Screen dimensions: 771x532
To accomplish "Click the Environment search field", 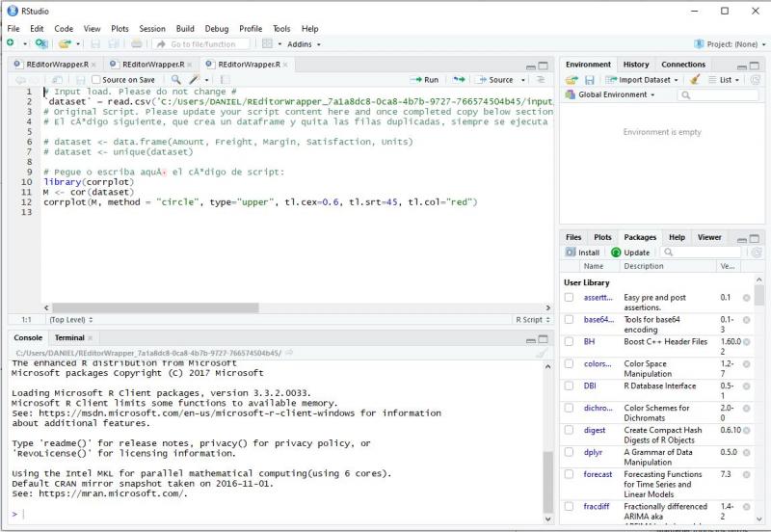I will 717,94.
